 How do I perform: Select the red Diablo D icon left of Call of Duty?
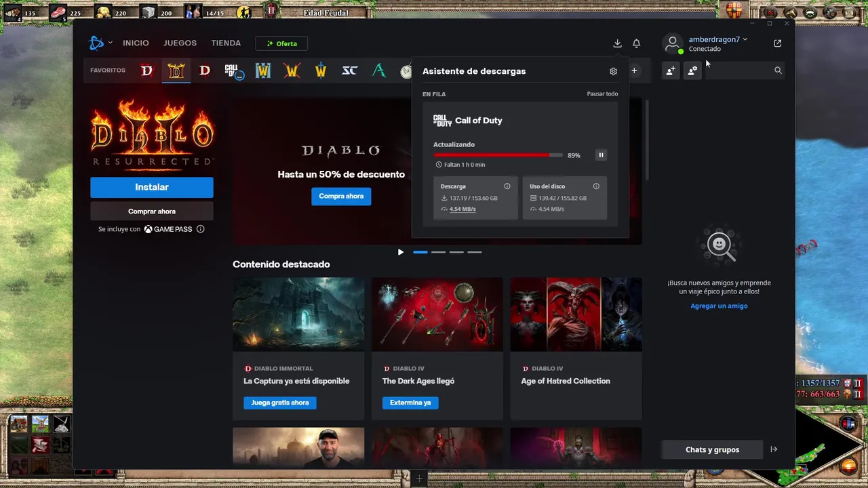click(205, 70)
